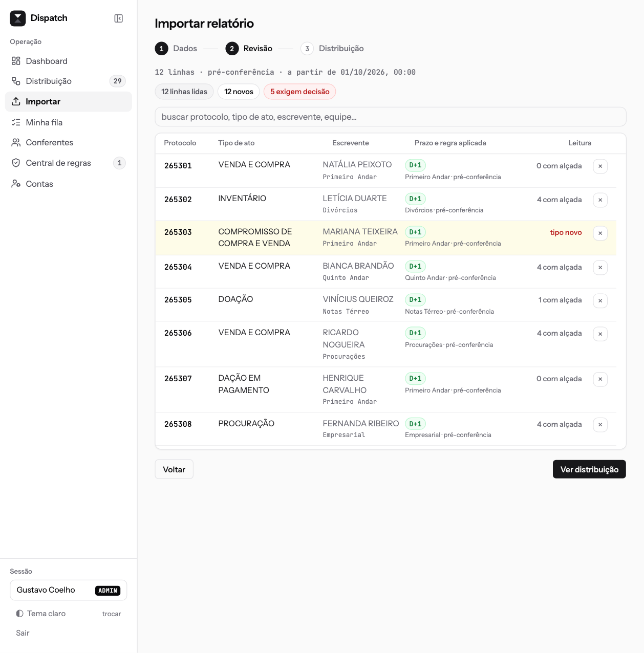The height and width of the screenshot is (653, 644).
Task: Open the Conferentes section
Action: 69,142
